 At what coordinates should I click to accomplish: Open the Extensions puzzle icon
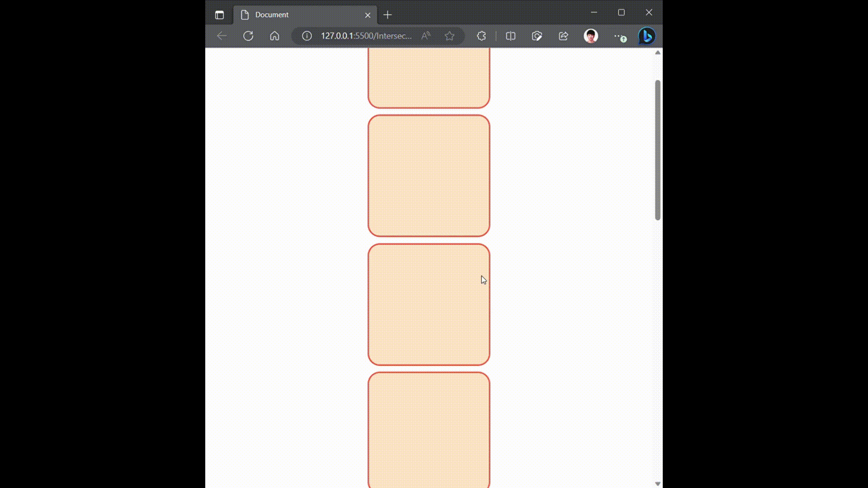[x=481, y=36]
